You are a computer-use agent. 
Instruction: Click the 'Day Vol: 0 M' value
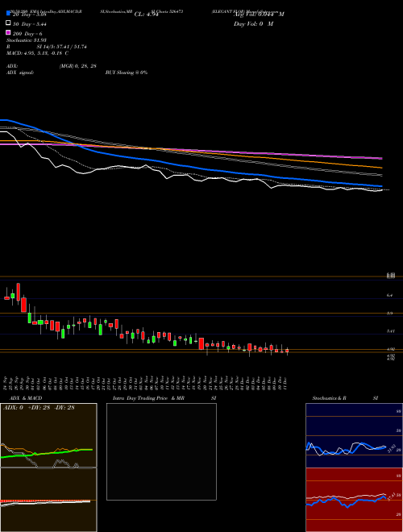tap(253, 24)
